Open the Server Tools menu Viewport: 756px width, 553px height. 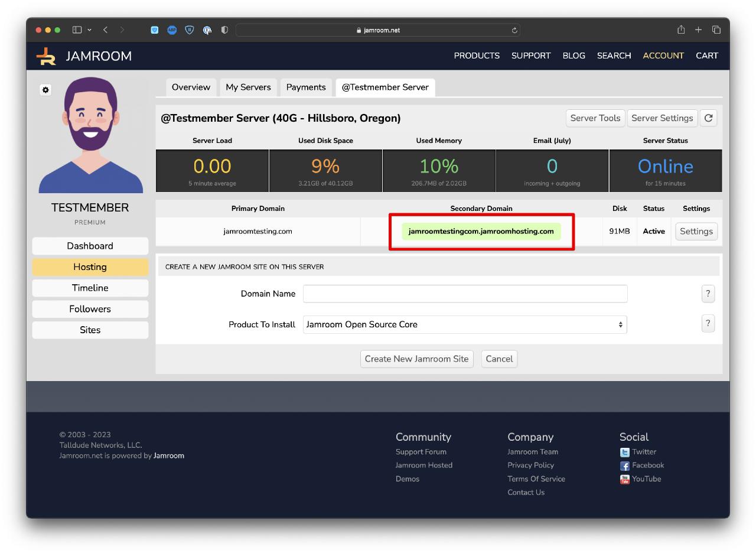pos(595,118)
